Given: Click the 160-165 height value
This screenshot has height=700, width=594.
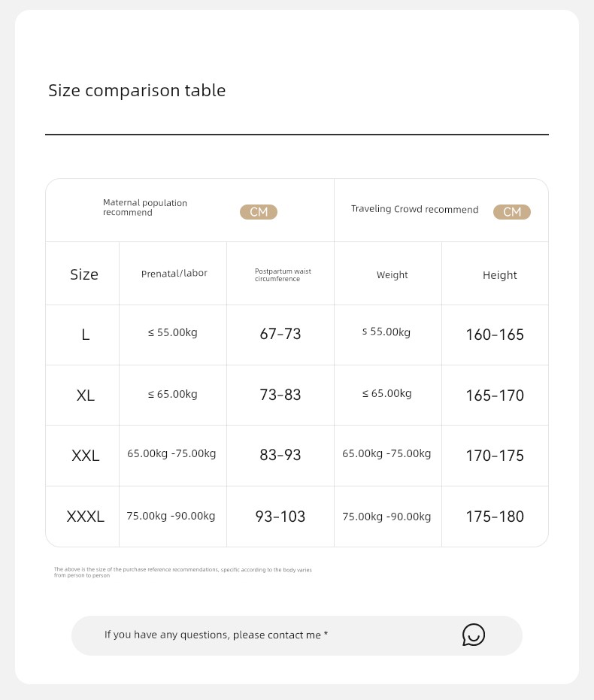Looking at the screenshot, I should [x=495, y=335].
